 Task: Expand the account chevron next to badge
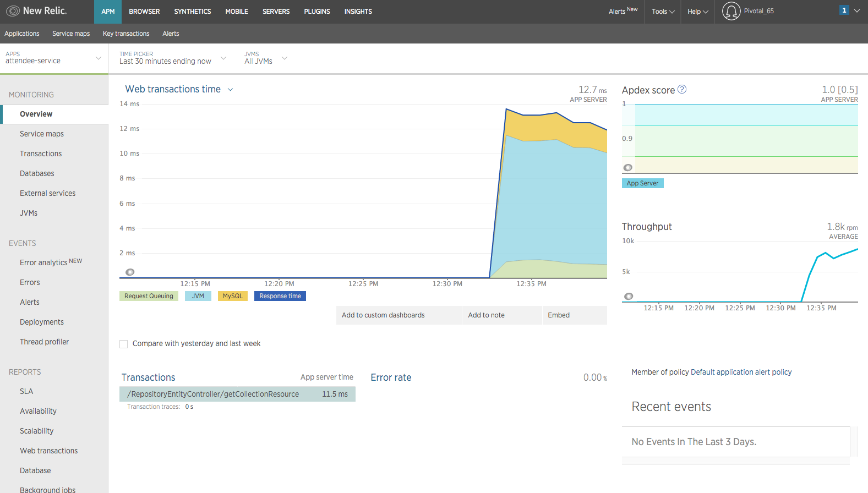[x=857, y=11]
